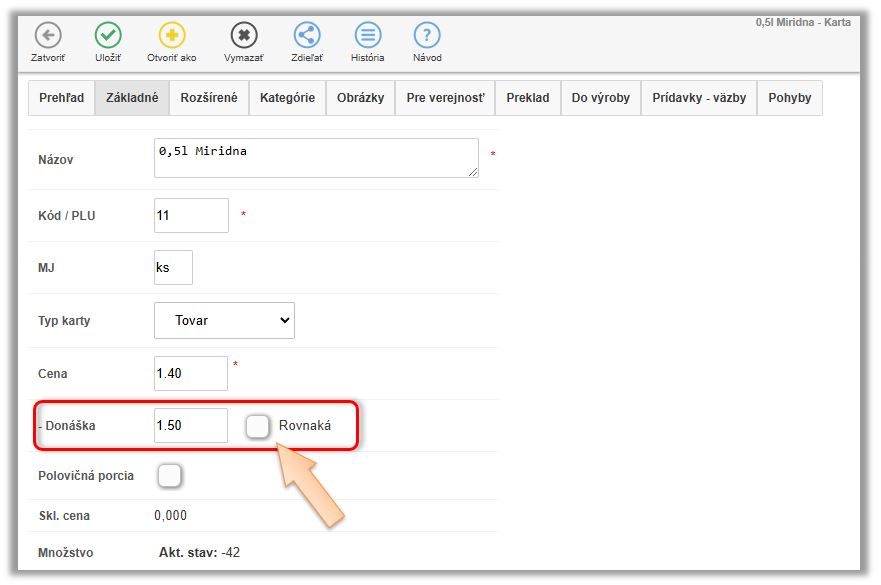This screenshot has width=881, height=585.
Task: Click the Zatvoriť back arrow icon
Action: 48,36
